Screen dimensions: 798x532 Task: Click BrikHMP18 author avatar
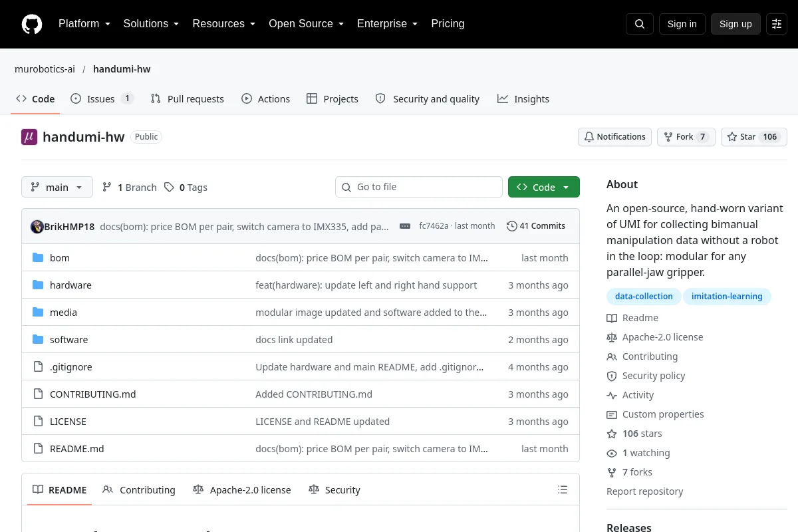(37, 226)
